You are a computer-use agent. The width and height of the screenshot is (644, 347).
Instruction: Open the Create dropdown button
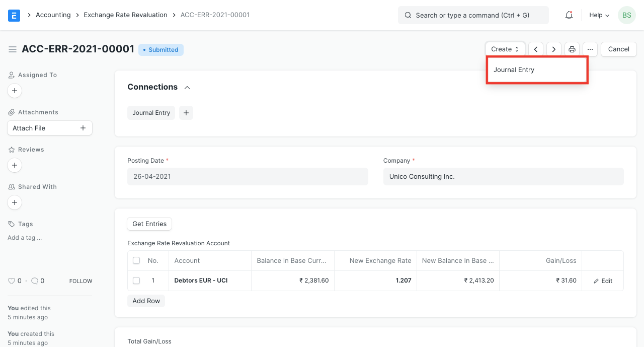(x=505, y=49)
